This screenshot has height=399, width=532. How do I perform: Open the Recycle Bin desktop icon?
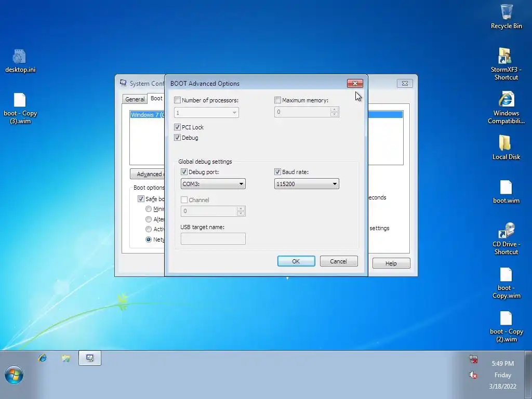506,17
